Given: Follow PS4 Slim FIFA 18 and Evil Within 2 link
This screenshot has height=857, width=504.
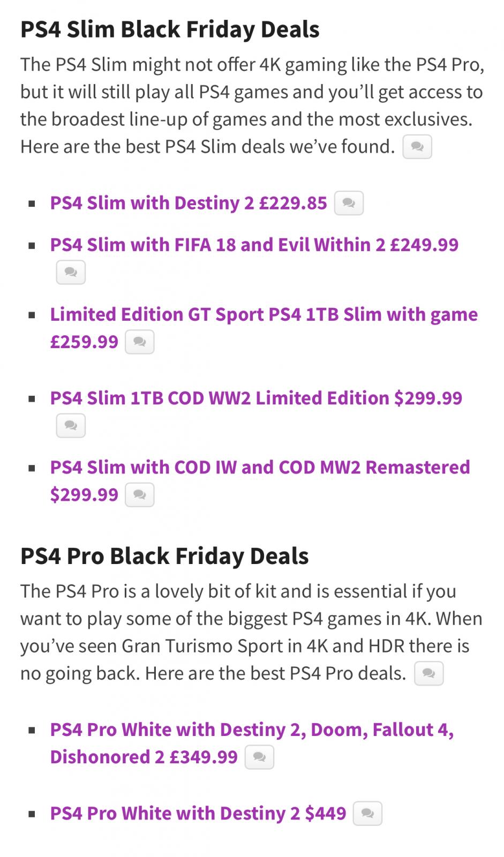Looking at the screenshot, I should point(254,245).
